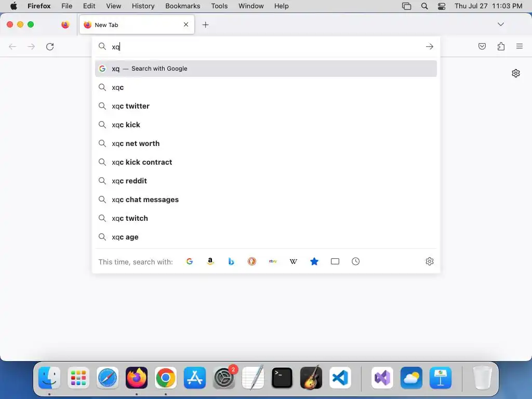Viewport: 532px width, 399px height.
Task: Search this time with eBay
Action: point(273,261)
